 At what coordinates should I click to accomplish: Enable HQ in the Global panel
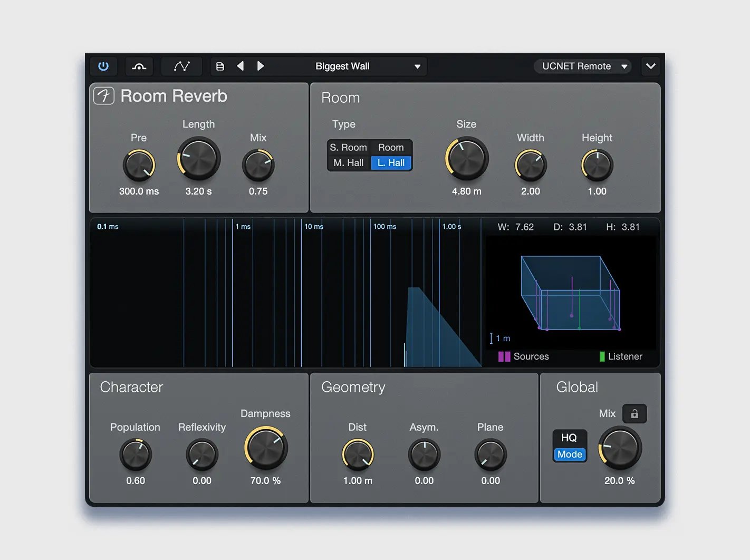click(570, 438)
